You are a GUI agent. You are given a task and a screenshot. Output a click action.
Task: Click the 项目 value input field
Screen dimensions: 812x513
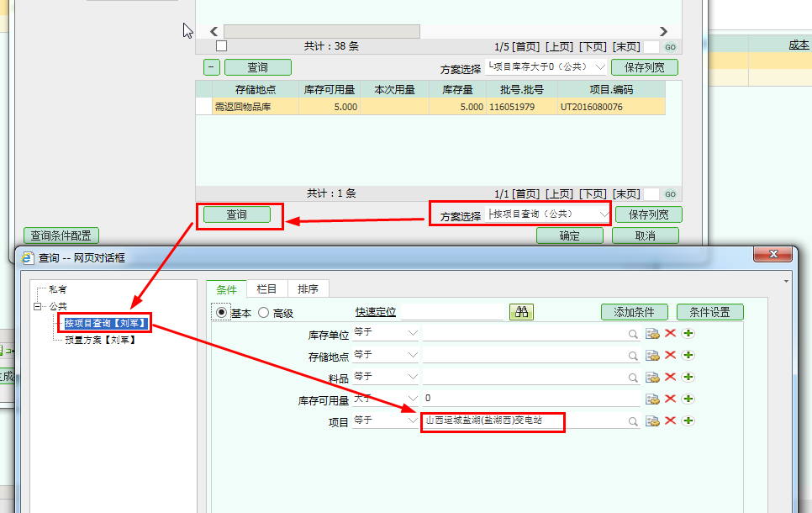(x=521, y=420)
